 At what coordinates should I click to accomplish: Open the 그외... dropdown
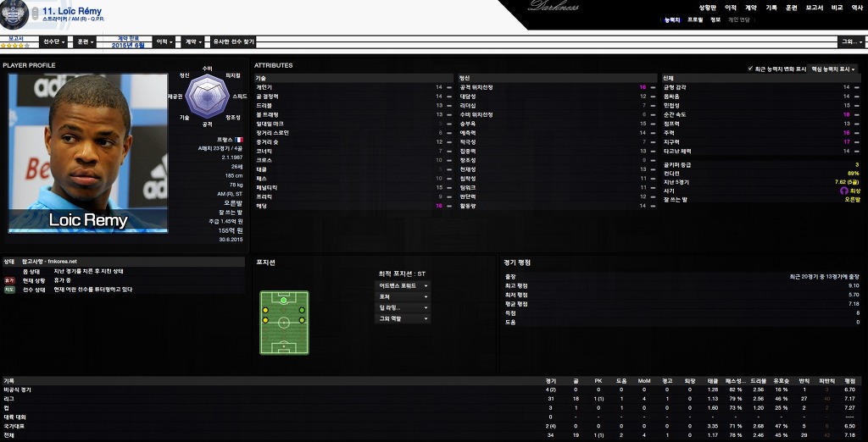[x=852, y=42]
